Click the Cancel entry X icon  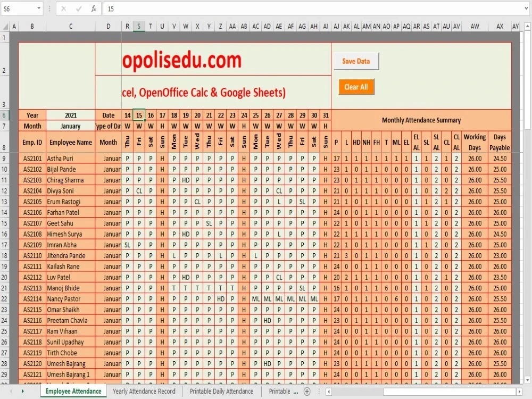[63, 9]
